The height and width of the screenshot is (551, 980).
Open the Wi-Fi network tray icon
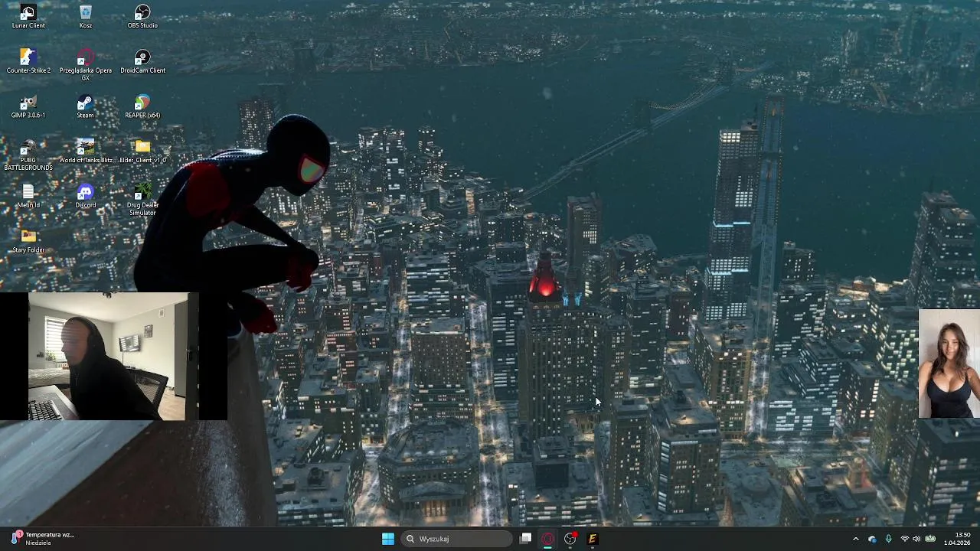904,539
